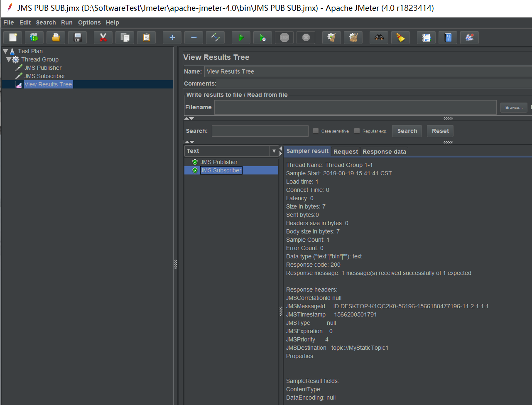Select the Sampler result tab
The image size is (532, 405).
pos(307,151)
